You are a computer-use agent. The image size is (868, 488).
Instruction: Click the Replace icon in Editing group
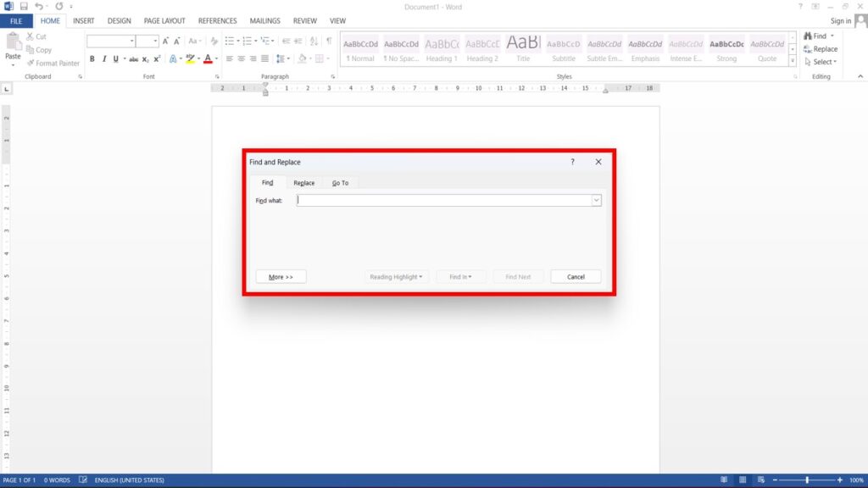tap(820, 49)
